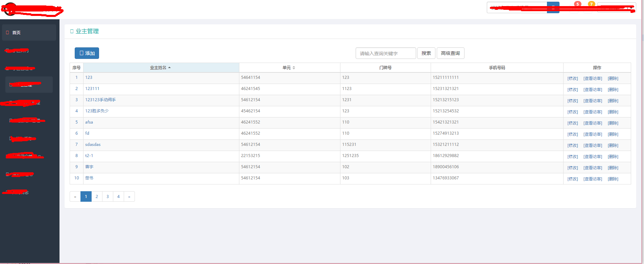The width and height of the screenshot is (644, 264).
Task: Open 高级查询 advanced query
Action: [x=450, y=53]
